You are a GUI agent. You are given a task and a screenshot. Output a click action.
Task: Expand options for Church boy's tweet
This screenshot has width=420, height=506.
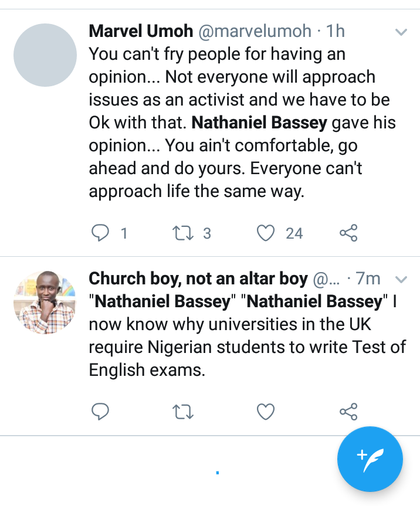tap(401, 279)
